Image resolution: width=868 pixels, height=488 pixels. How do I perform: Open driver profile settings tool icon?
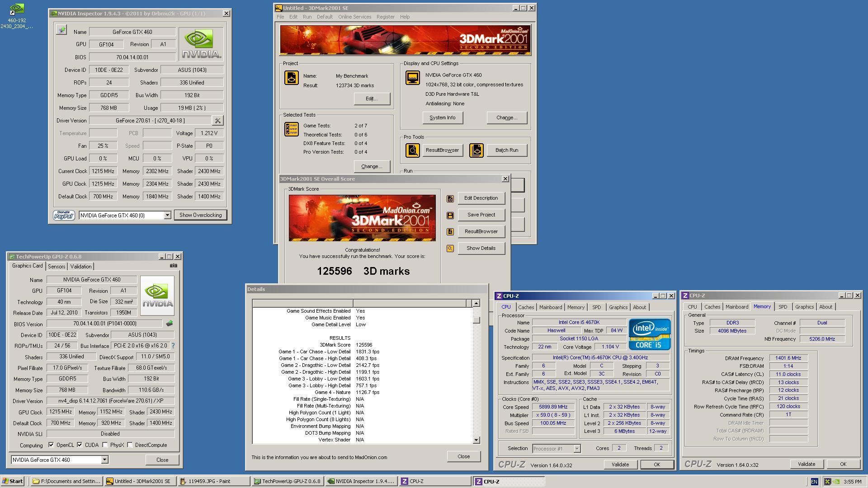pos(217,121)
